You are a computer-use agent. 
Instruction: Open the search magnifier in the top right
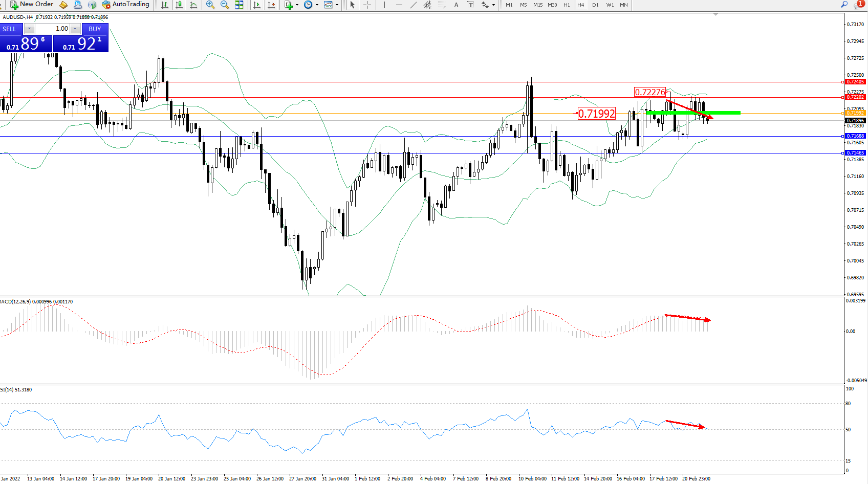(x=844, y=5)
